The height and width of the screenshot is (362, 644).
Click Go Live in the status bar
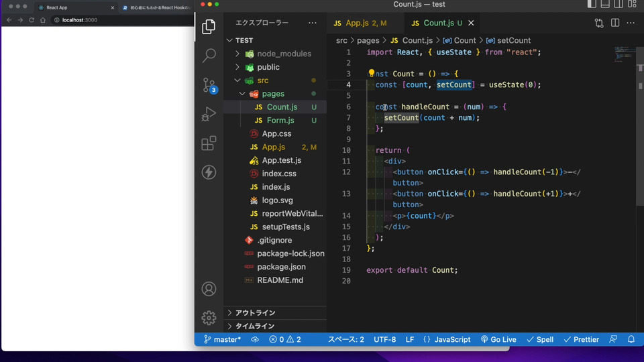tap(498, 339)
